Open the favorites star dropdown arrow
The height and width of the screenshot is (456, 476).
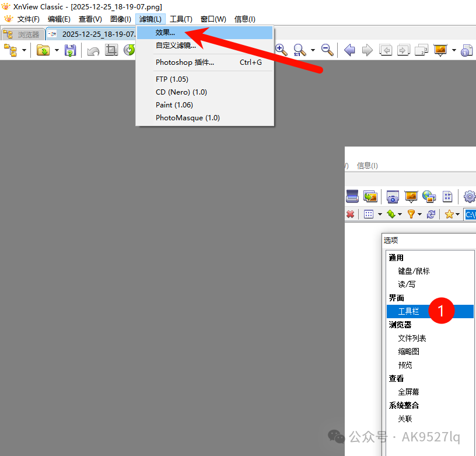(457, 214)
